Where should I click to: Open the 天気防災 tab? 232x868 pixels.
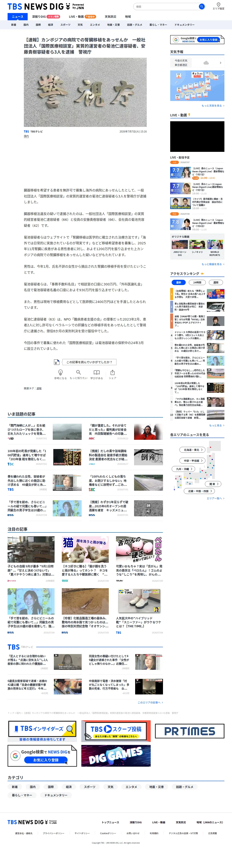[x=110, y=16]
